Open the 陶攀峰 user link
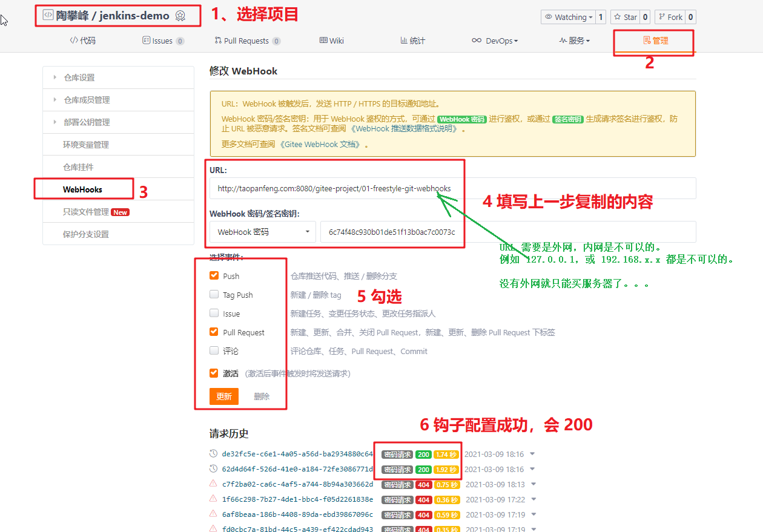 click(x=72, y=16)
